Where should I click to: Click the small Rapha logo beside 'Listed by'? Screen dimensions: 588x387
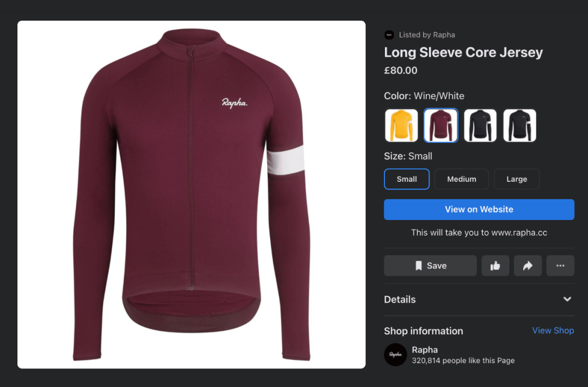(389, 35)
